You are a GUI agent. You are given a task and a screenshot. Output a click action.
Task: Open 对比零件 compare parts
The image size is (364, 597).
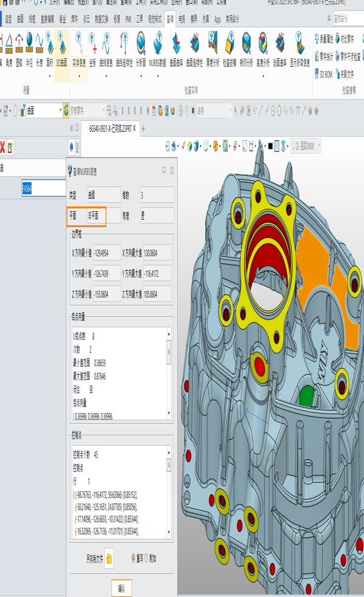(x=345, y=38)
